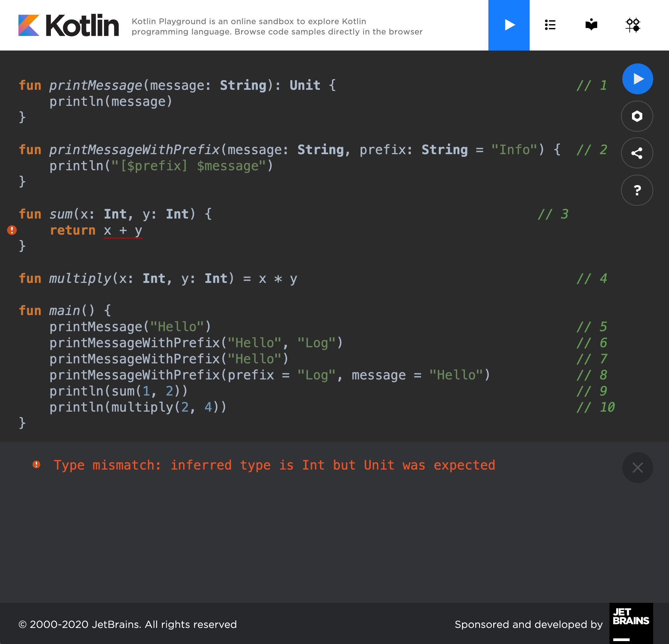This screenshot has height=644, width=669.
Task: Click the 'main' function name
Action: click(x=64, y=311)
